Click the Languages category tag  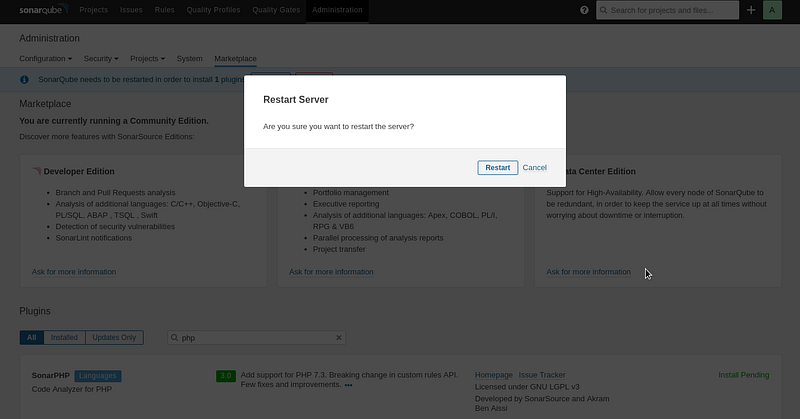tap(97, 376)
